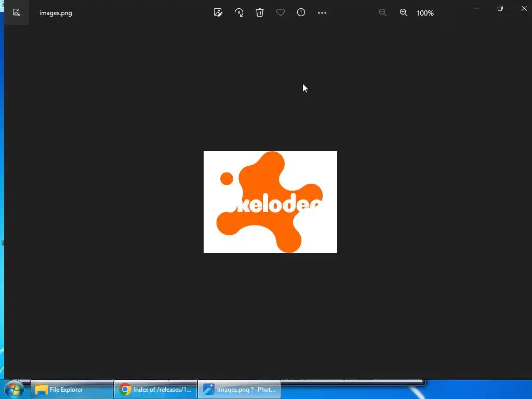Restore down the Photos window
This screenshot has width=532, height=399.
tap(500, 8)
